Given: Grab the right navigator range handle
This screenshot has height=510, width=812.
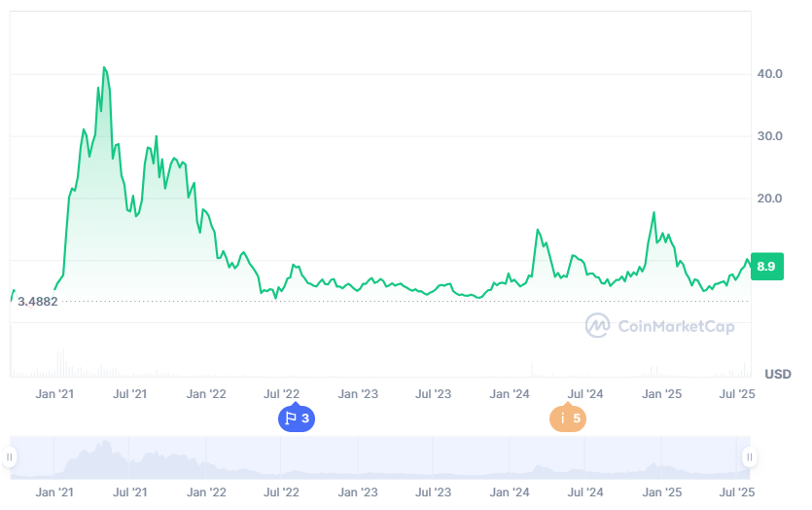Looking at the screenshot, I should coord(749,456).
